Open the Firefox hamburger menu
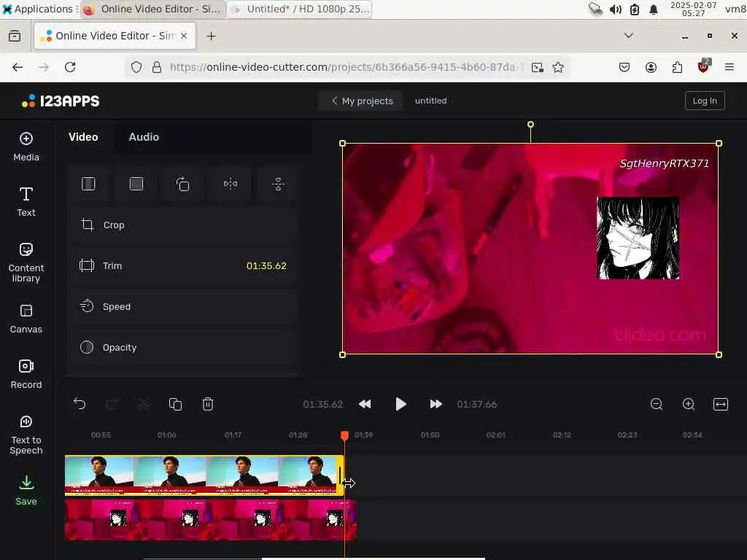 tap(729, 67)
